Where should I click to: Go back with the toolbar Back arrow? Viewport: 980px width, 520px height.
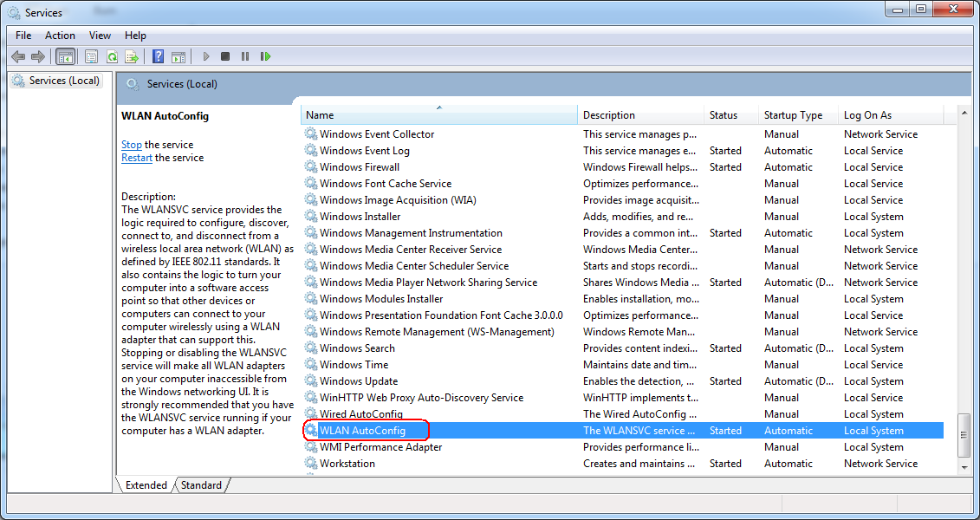(x=18, y=57)
